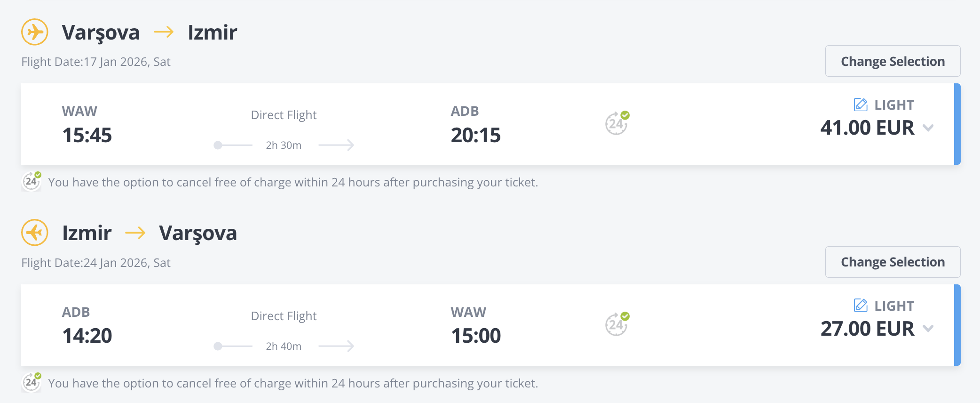The image size is (980, 403).
Task: Select the LIGHT fare label priced 27.00 EUR
Action: pos(894,306)
